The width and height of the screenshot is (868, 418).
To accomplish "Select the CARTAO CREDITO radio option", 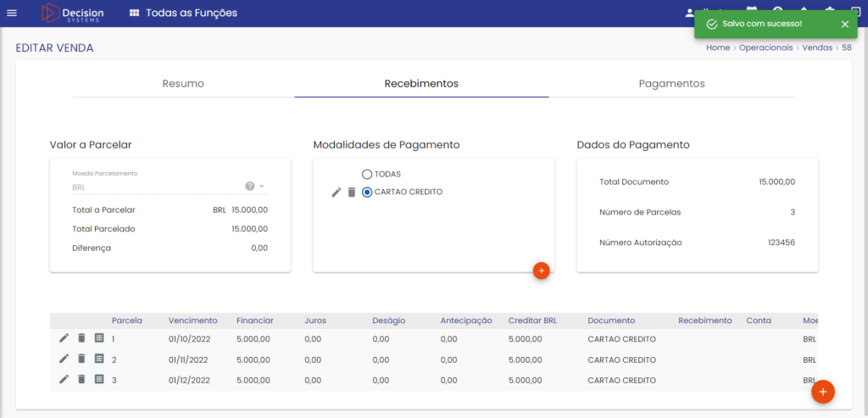I will (367, 192).
